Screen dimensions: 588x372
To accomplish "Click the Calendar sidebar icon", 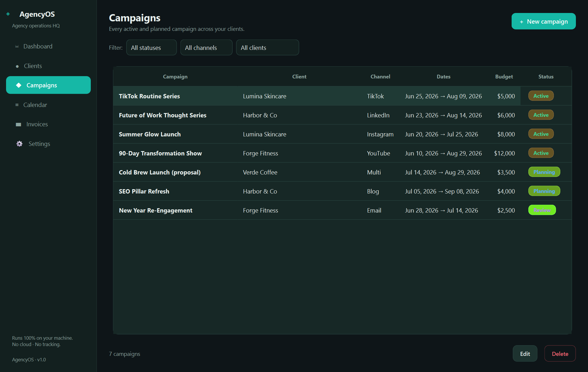I will tap(17, 105).
